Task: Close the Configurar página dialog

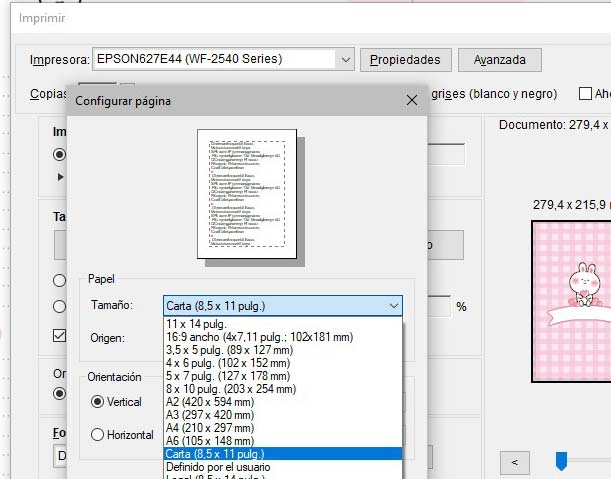Action: coord(412,100)
